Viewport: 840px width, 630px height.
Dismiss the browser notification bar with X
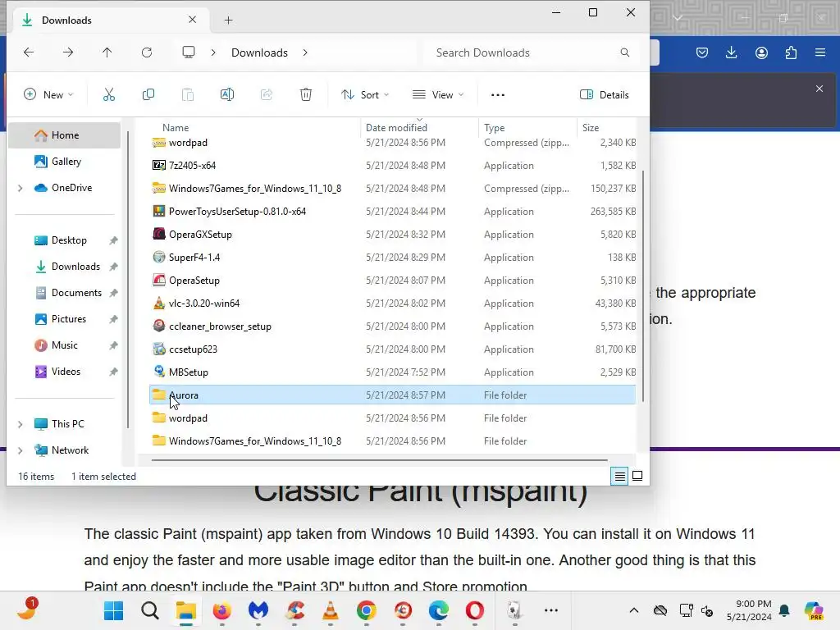(x=819, y=89)
